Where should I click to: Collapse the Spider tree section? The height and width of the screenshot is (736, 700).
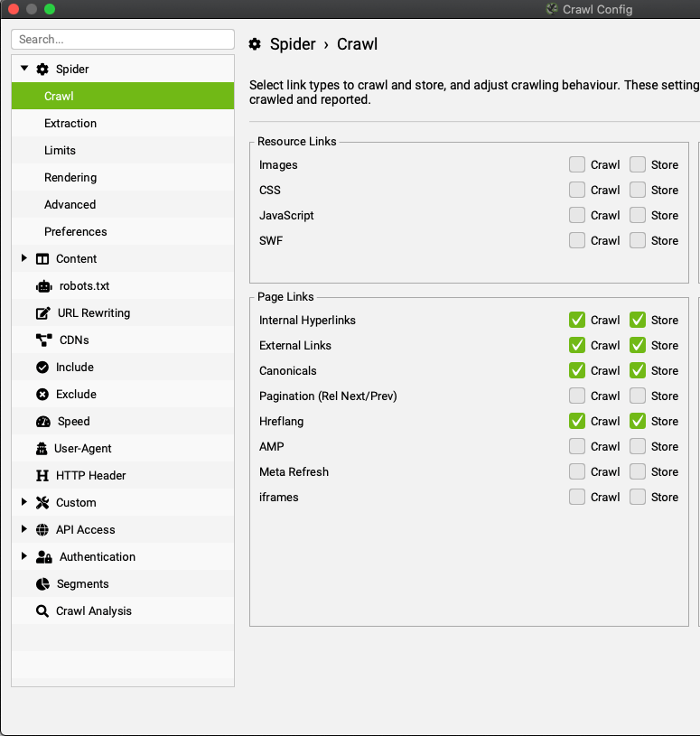pyautogui.click(x=24, y=69)
